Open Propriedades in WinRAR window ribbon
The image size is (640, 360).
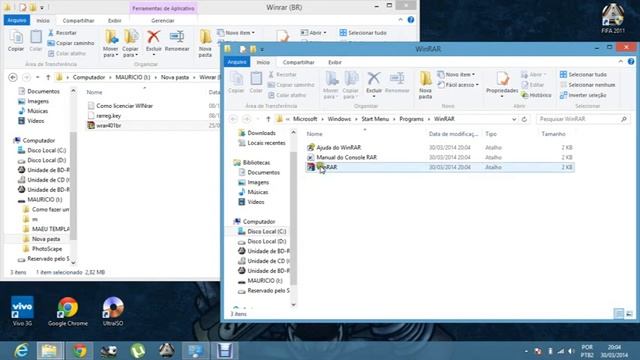(x=502, y=84)
